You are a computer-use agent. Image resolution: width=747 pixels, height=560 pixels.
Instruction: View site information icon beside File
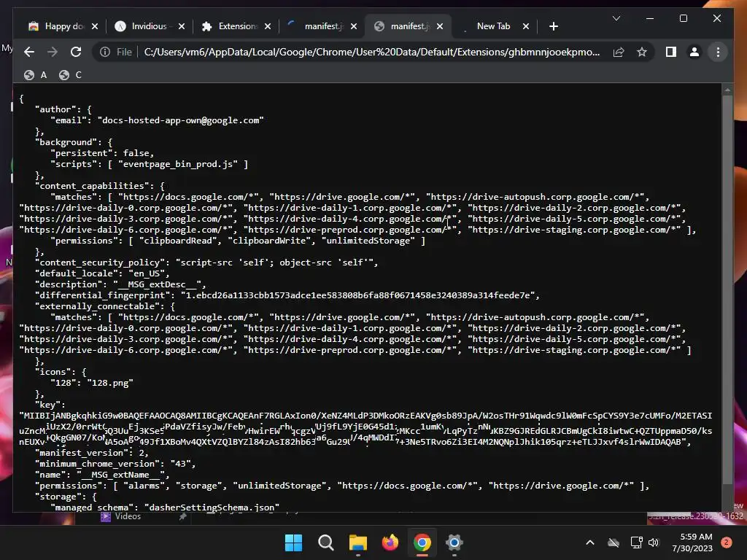click(x=105, y=52)
